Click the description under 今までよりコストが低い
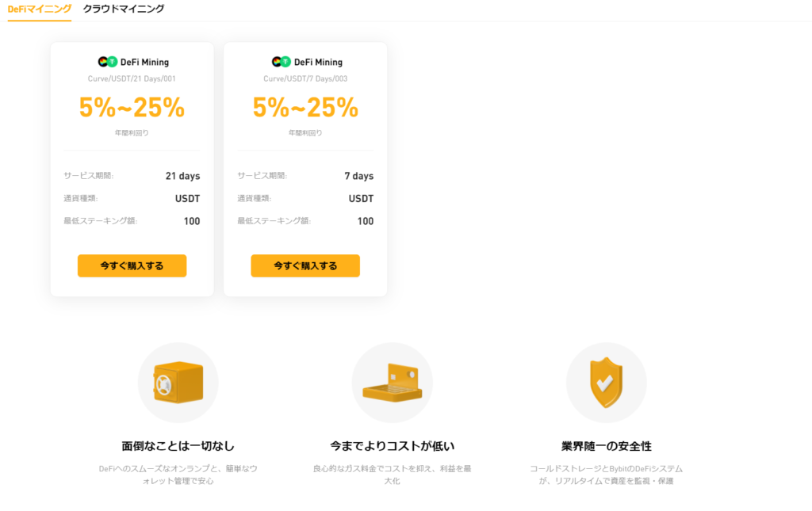Screen dimensions: 812x511 393,475
